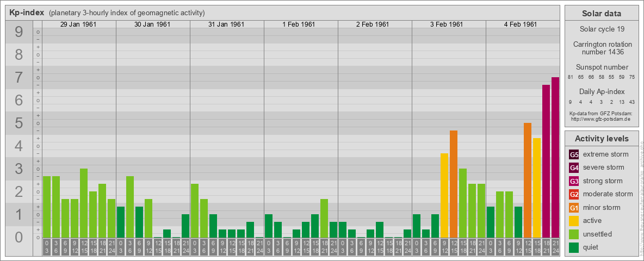This screenshot has width=644, height=261.
Task: Click the 'Sunspot number' label
Action: point(602,67)
